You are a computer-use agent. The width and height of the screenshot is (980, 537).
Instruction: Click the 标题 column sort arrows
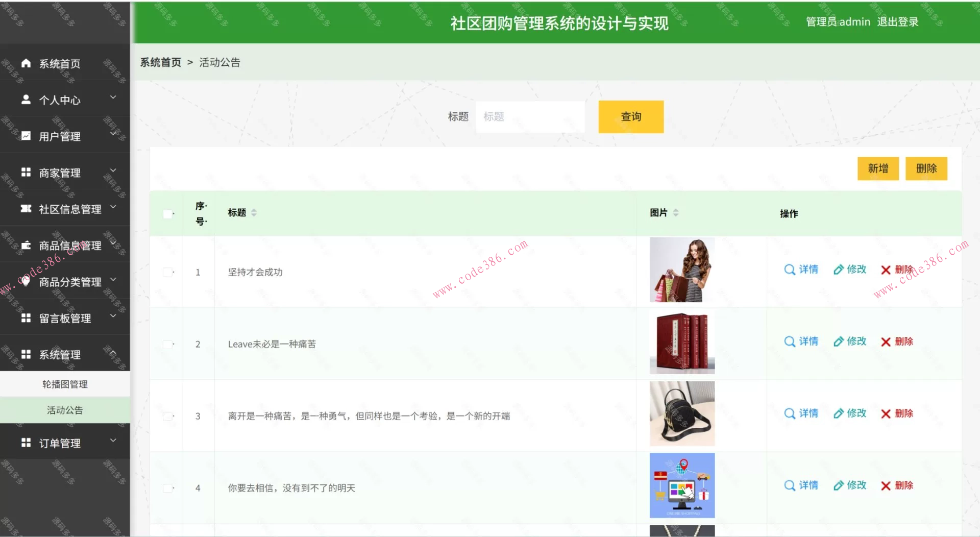[x=254, y=213]
